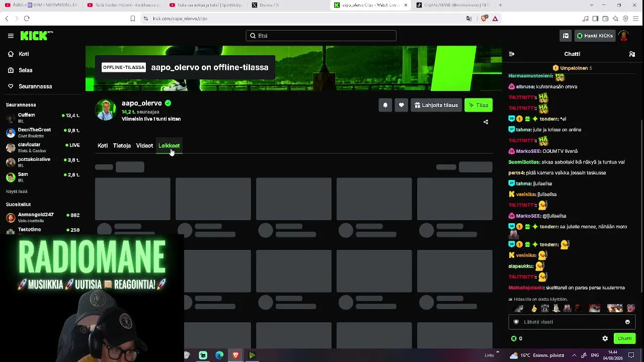The height and width of the screenshot is (362, 644).
Task: Open a new browser tab
Action: 500,5
